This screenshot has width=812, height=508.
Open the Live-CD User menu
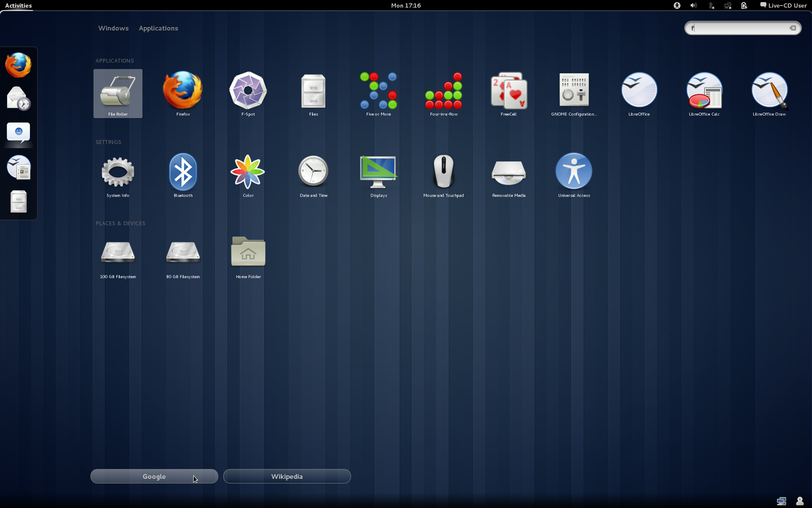(x=783, y=6)
